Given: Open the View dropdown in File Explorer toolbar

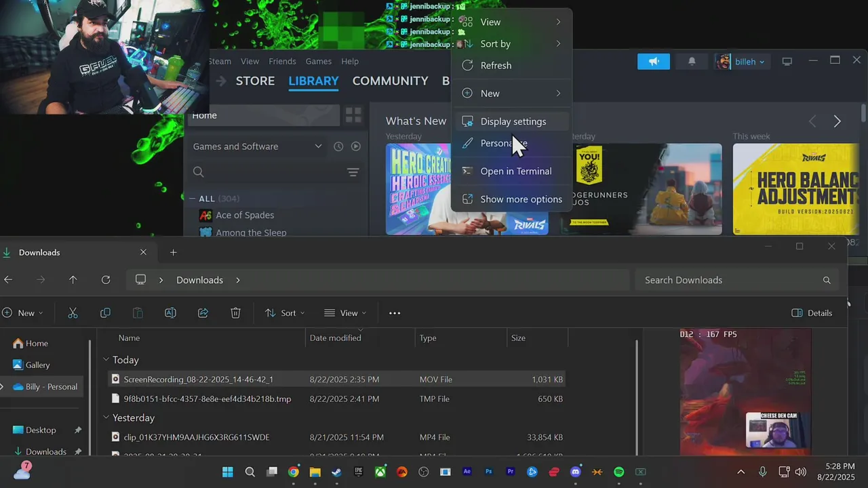Looking at the screenshot, I should click(345, 313).
